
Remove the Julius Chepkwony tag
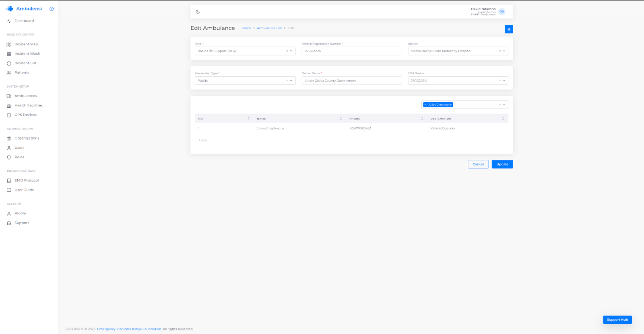(x=425, y=105)
